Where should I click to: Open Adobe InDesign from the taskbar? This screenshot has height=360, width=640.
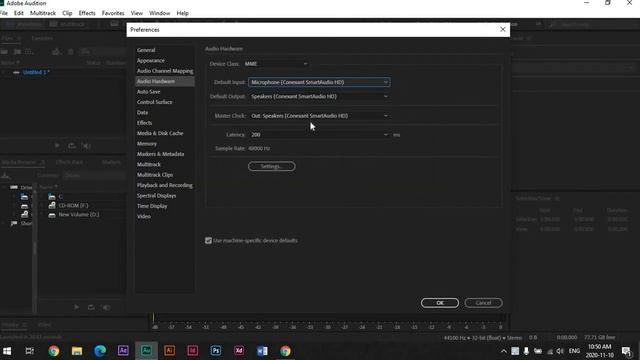[x=193, y=351]
